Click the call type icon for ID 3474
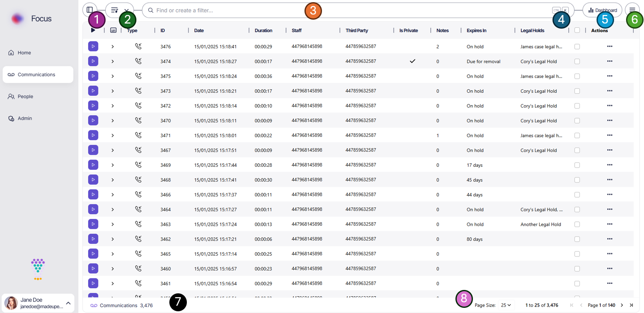 coord(138,61)
